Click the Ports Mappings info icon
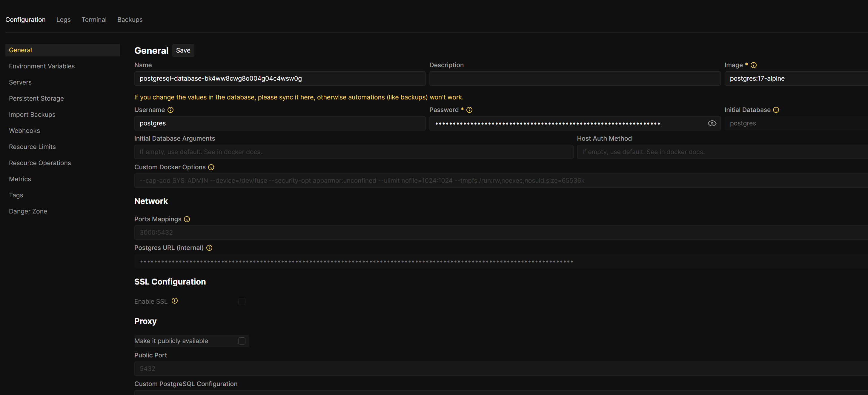Image resolution: width=868 pixels, height=395 pixels. point(187,219)
